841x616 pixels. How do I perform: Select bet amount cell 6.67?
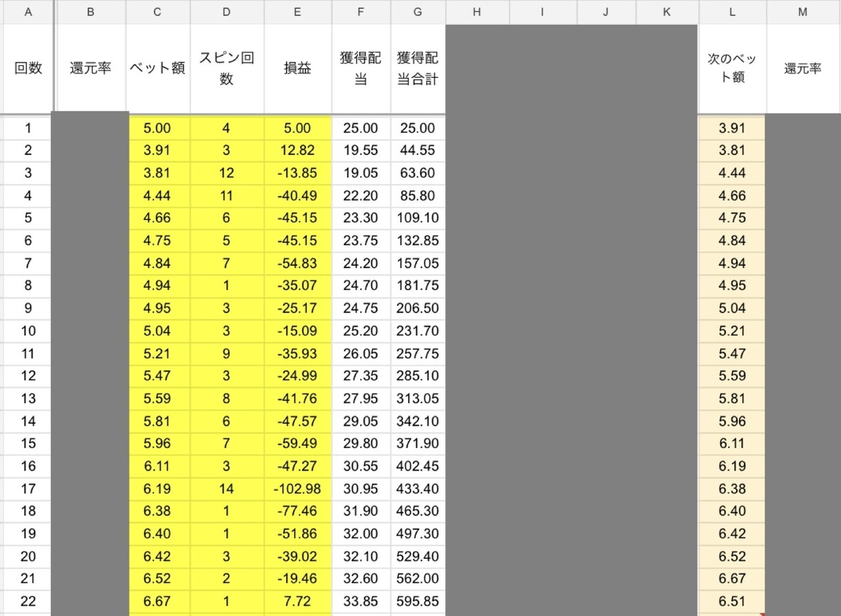[x=158, y=602]
